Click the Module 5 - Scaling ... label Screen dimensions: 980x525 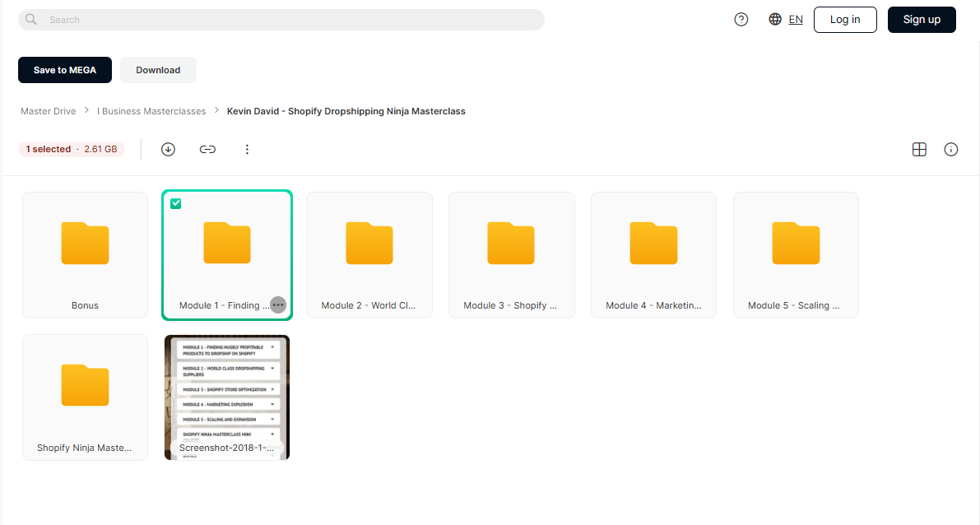point(794,305)
